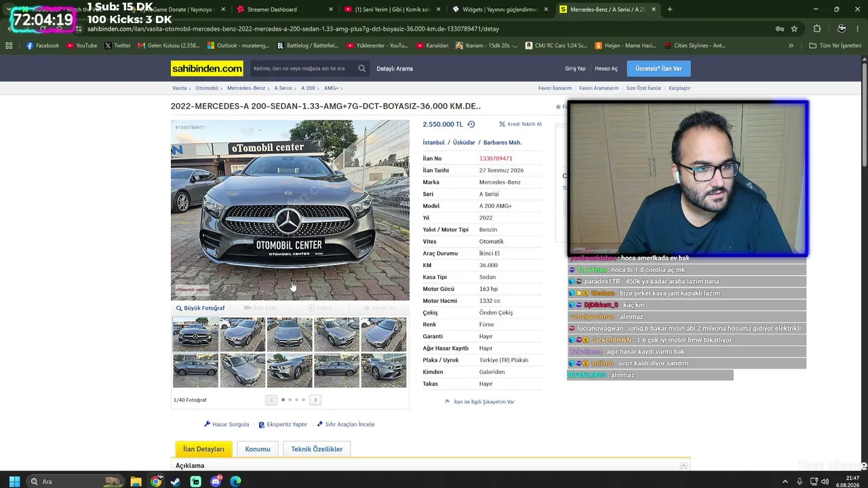Open the browser extensions puzzle icon
The height and width of the screenshot is (488, 868).
coord(817,29)
